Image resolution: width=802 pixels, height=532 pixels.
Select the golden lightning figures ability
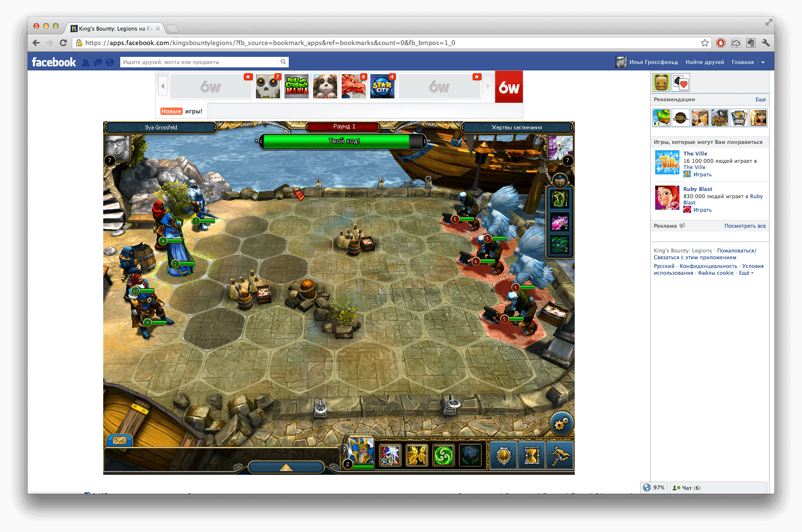417,455
